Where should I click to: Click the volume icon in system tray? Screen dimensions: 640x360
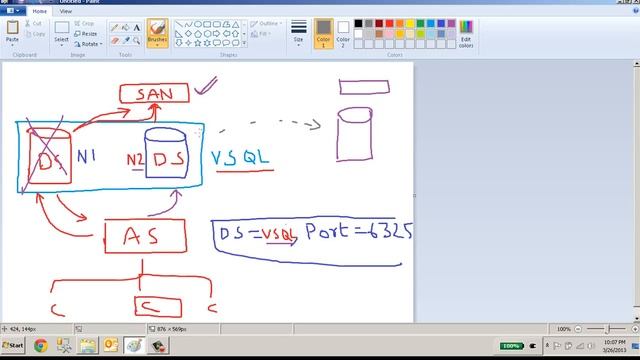[590, 346]
